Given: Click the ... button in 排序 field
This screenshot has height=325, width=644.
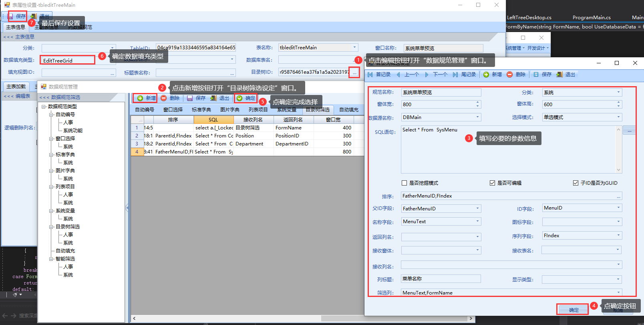Looking at the screenshot, I should tap(619, 196).
